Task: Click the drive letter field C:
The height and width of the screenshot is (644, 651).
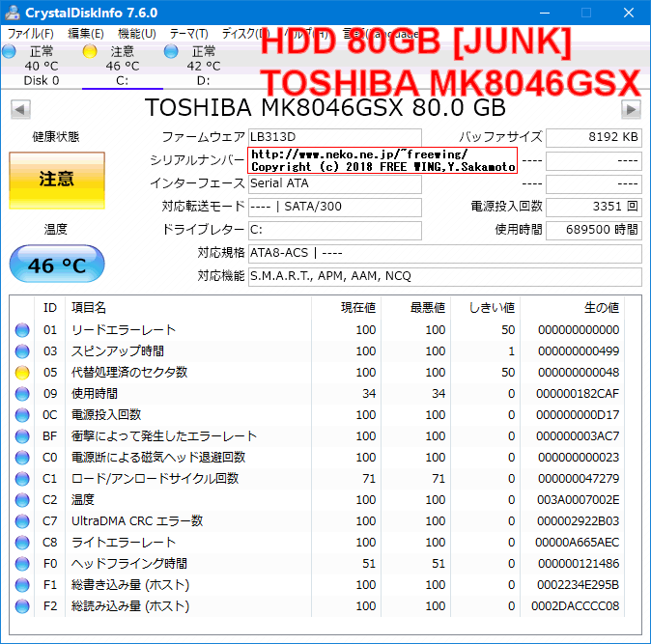Action: click(335, 231)
